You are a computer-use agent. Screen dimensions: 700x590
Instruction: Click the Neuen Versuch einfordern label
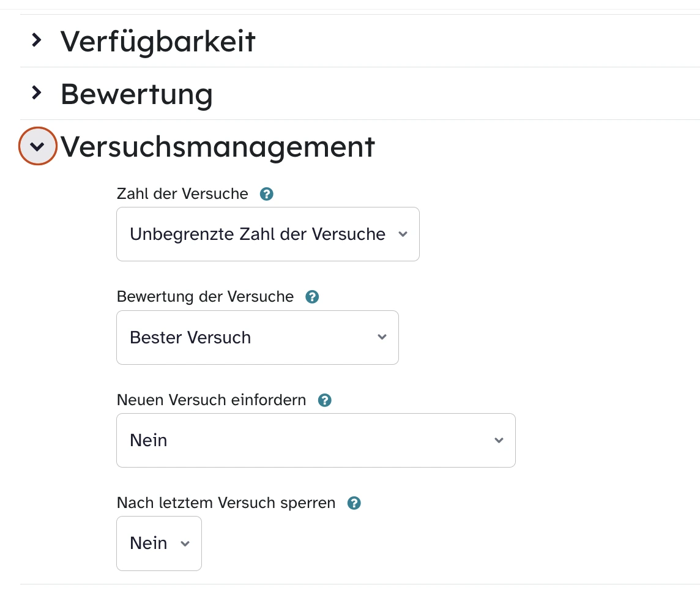click(211, 400)
